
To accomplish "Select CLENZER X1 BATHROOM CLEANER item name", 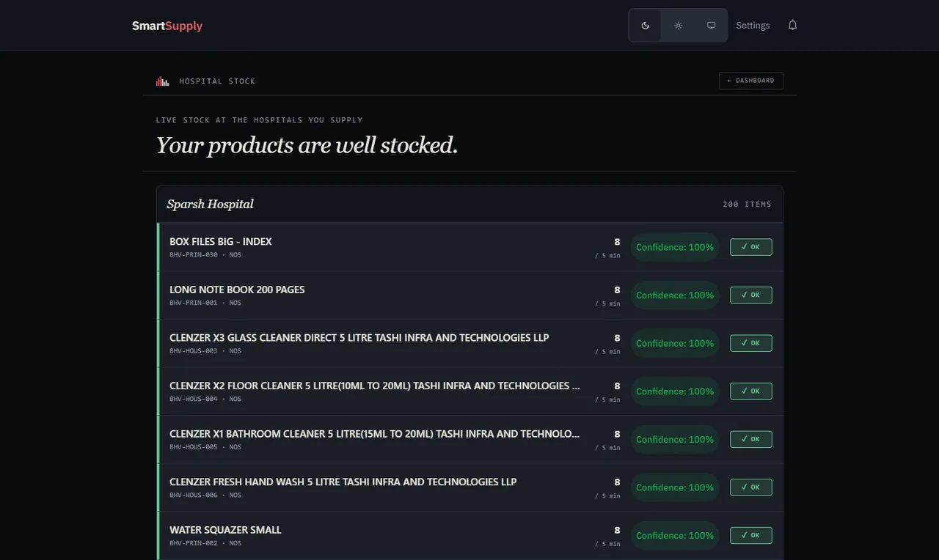I will pyautogui.click(x=375, y=434).
